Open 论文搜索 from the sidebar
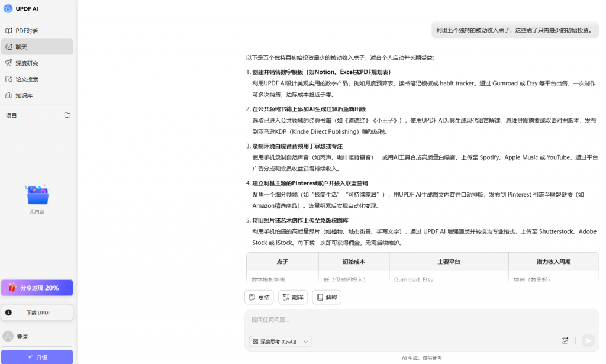 coord(27,79)
